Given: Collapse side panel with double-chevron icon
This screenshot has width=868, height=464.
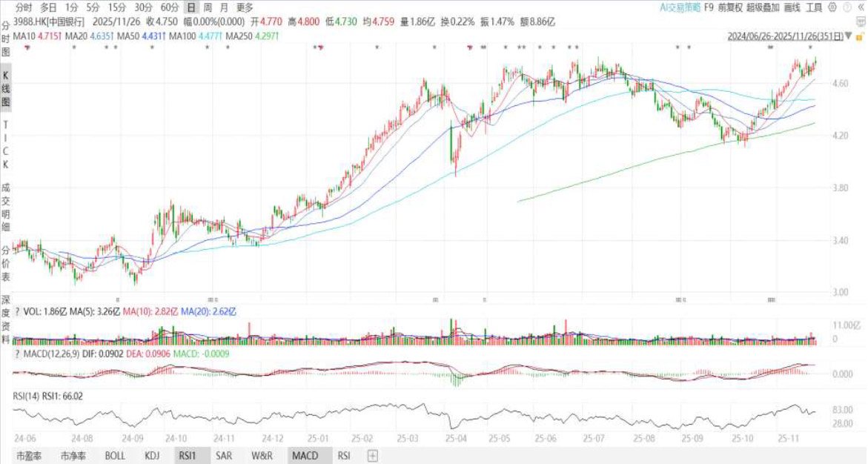Looking at the screenshot, I should coord(861,7).
